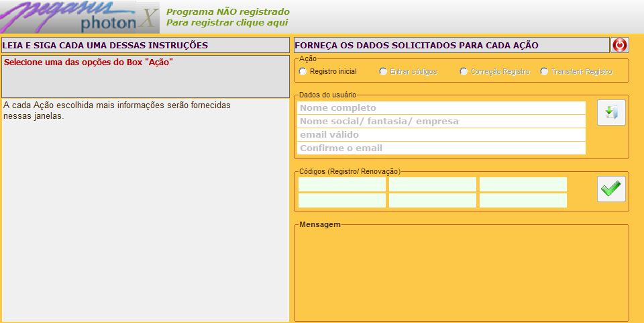Choose the "Entrar códigos" radio button
Screen dimensions: 644x323
[x=383, y=71]
